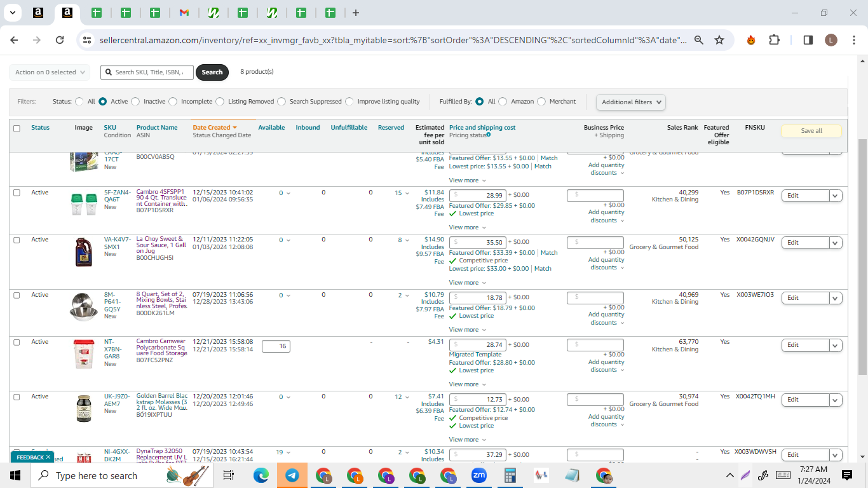Viewport: 868px width, 488px height.
Task: Expand View more for the mixing bowls row
Action: [x=468, y=330]
